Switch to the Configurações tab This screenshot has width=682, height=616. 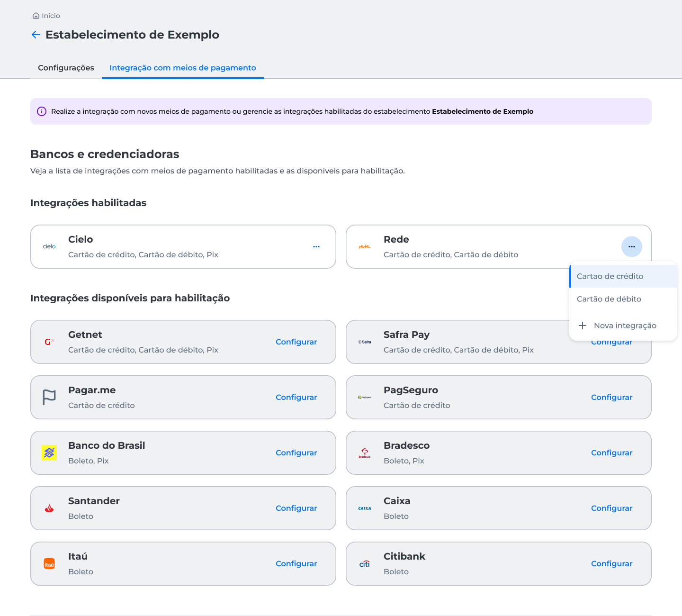[66, 68]
